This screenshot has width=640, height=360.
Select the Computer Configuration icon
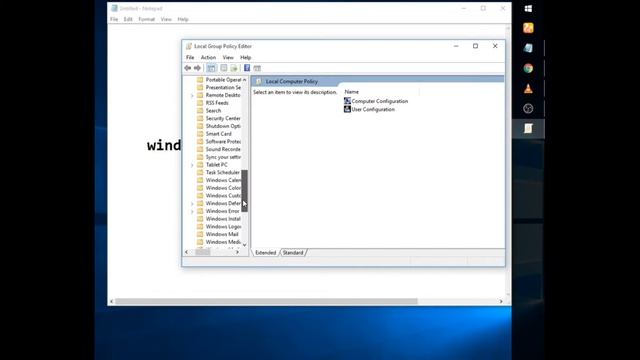coord(347,101)
